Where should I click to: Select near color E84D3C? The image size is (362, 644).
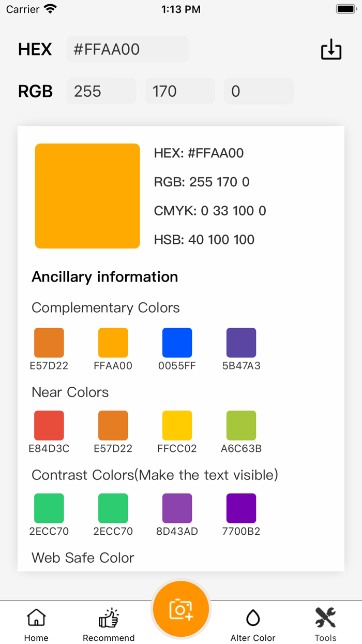click(x=49, y=425)
